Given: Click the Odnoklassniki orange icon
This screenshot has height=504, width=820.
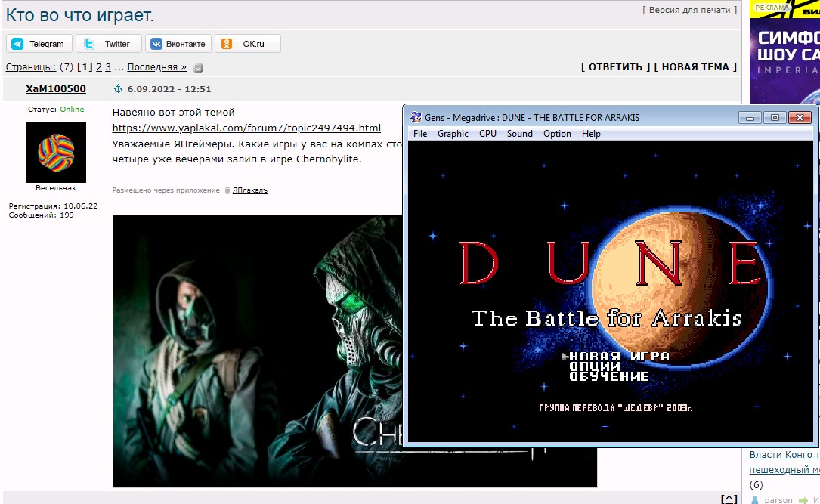Looking at the screenshot, I should click(x=227, y=44).
